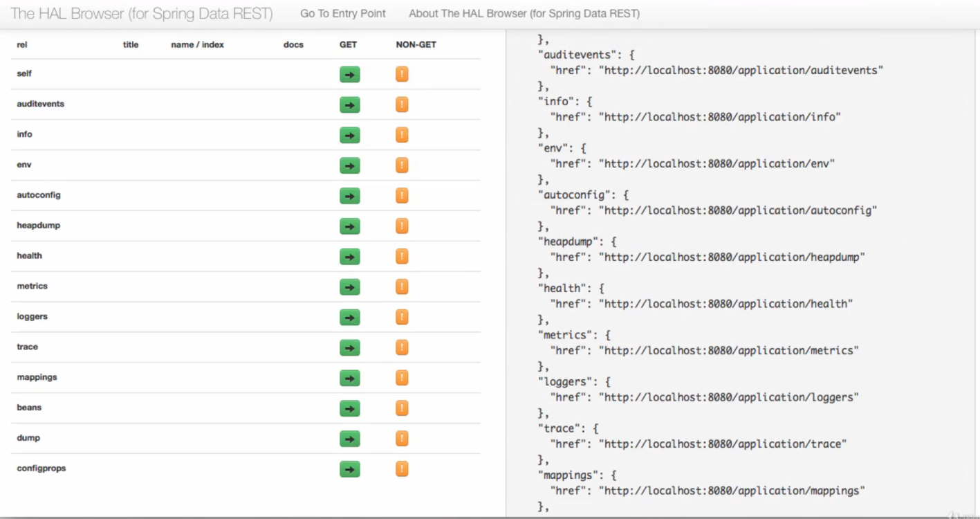Click the auditevents href URL in JSON
The image size is (980, 519).
741,70
